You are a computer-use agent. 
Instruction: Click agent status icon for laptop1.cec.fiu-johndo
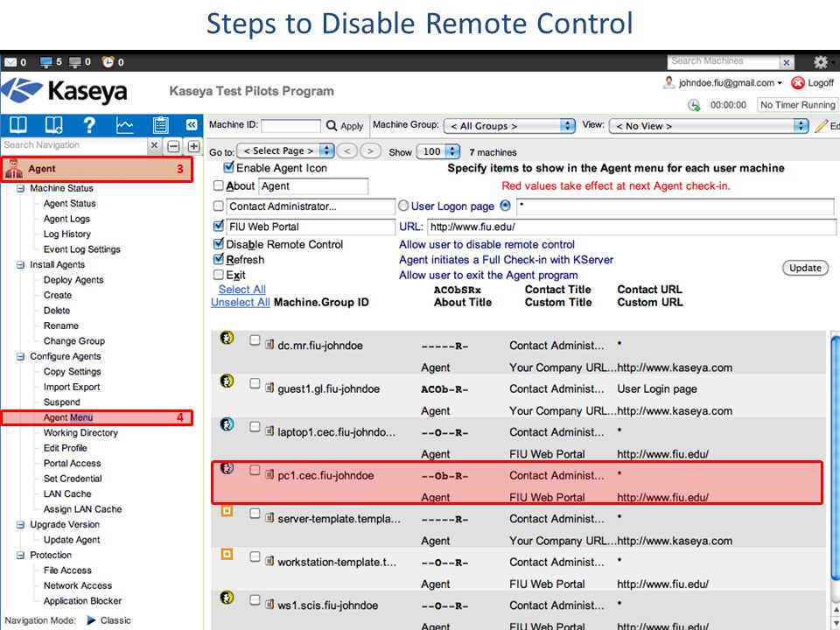[227, 424]
